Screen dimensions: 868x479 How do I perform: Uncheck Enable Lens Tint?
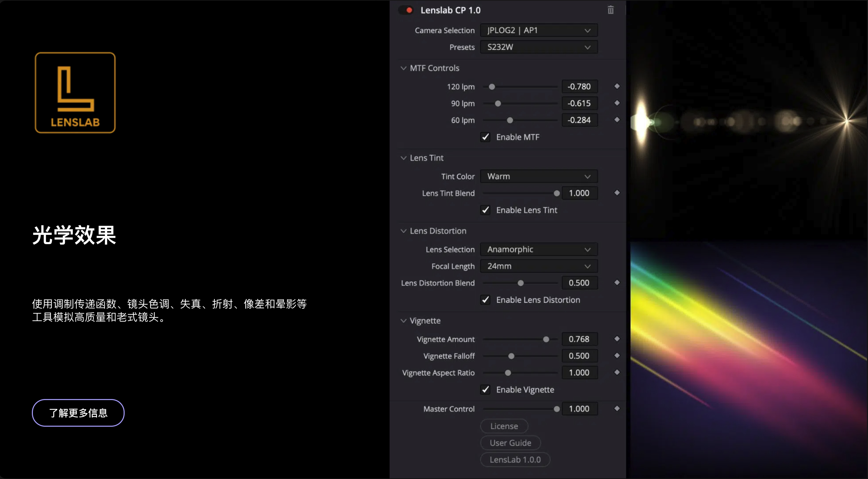click(x=485, y=210)
